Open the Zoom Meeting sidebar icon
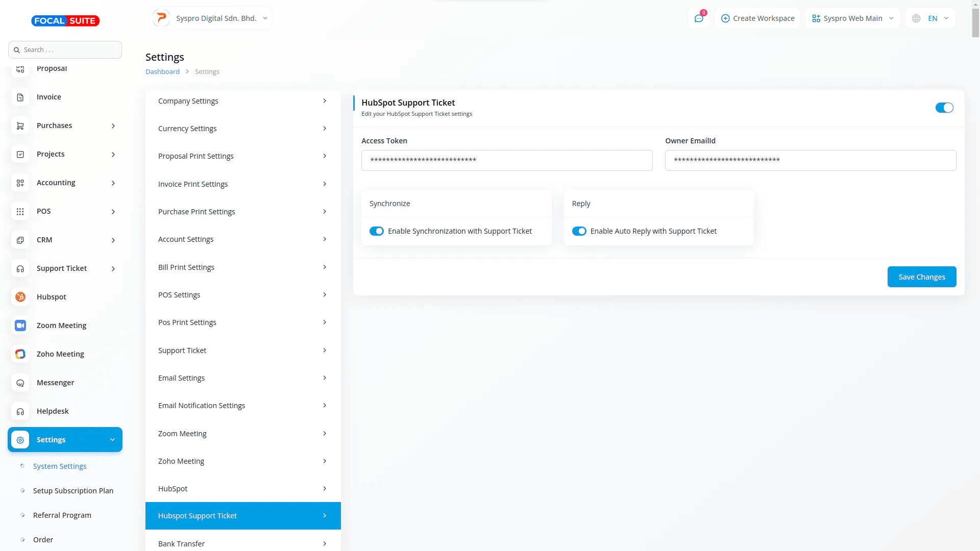980x551 pixels. coord(20,325)
